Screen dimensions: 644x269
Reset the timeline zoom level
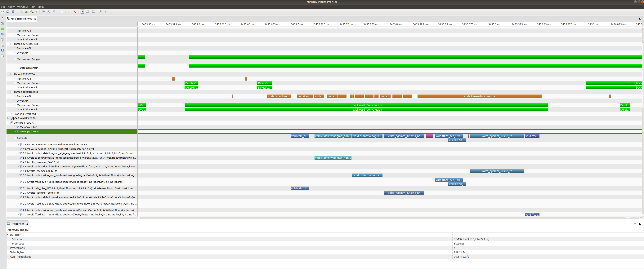click(x=54, y=12)
